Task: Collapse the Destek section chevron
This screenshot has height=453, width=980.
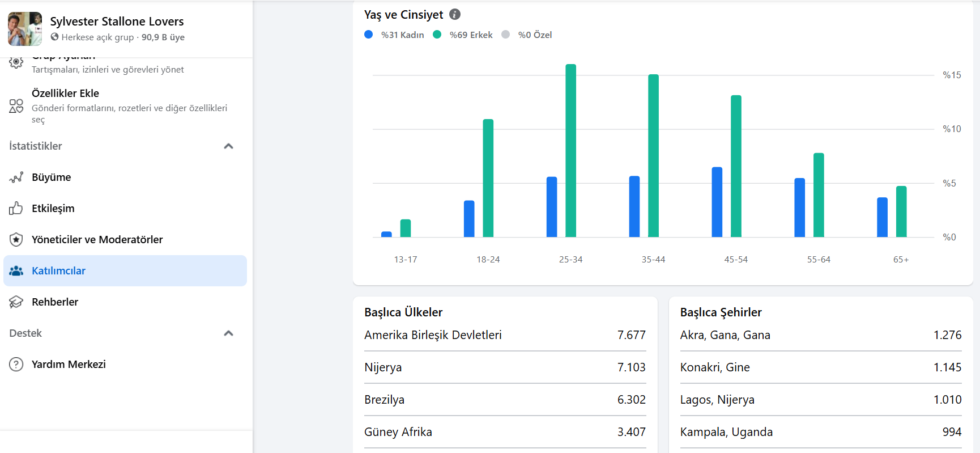Action: [x=229, y=333]
